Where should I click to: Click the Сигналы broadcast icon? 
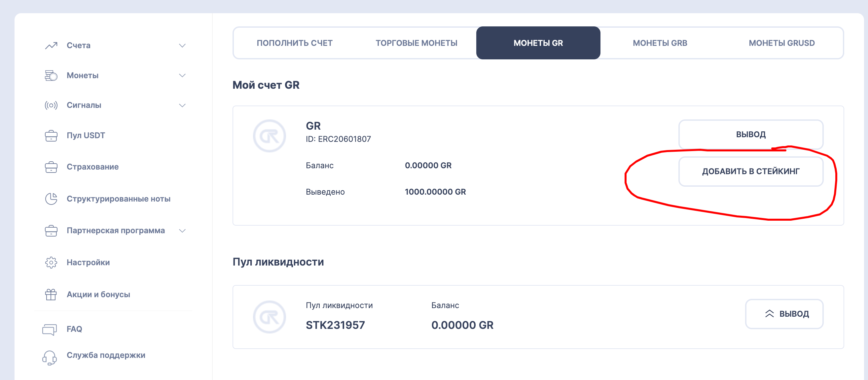pyautogui.click(x=51, y=105)
